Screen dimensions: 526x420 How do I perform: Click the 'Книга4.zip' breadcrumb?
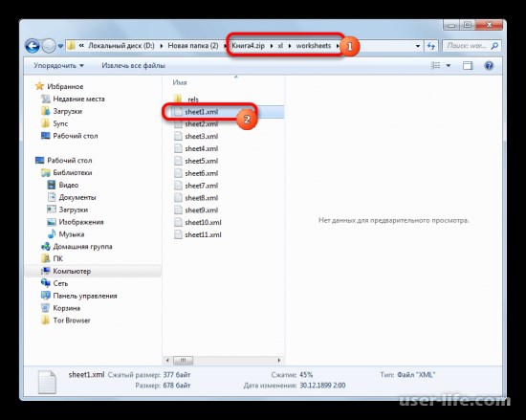click(248, 46)
